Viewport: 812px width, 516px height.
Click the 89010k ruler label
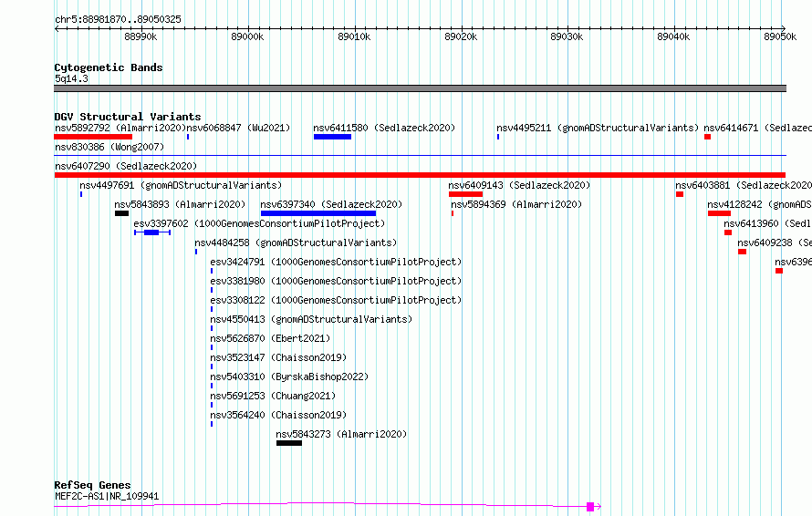tap(354, 36)
